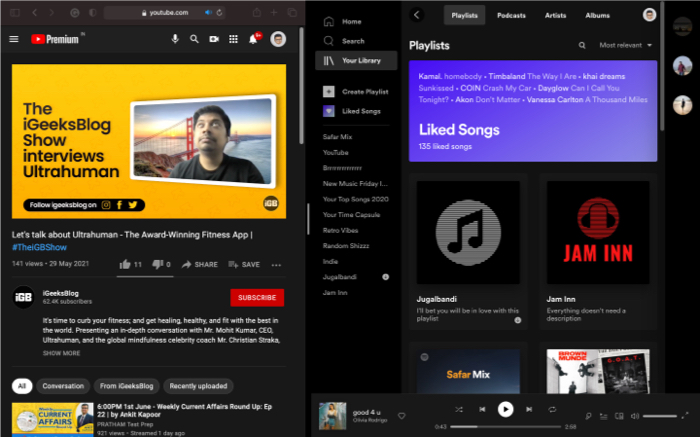The width and height of the screenshot is (700, 437).
Task: Share the Ultrahuman video
Action: point(200,264)
